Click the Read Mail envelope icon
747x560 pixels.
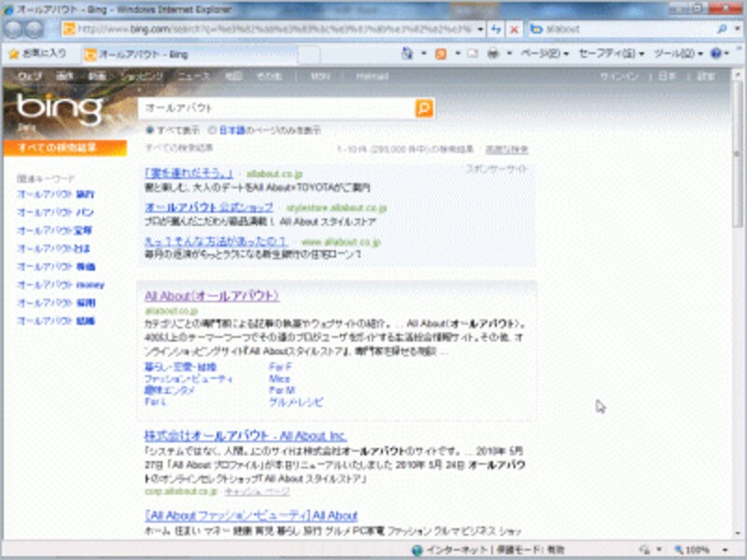pyautogui.click(x=472, y=53)
